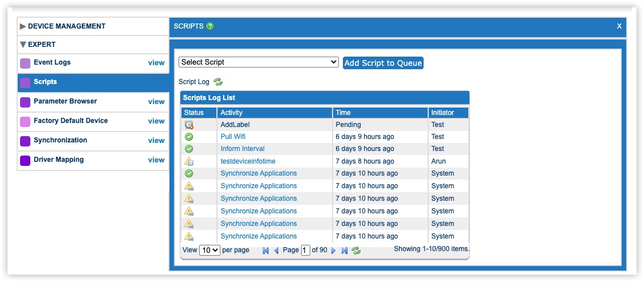The height and width of the screenshot is (282, 644).
Task: Click the Add Script to Queue button
Action: click(383, 63)
